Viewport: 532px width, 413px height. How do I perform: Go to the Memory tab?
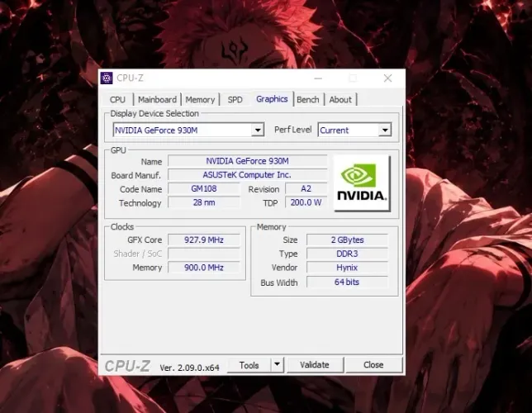pyautogui.click(x=200, y=99)
